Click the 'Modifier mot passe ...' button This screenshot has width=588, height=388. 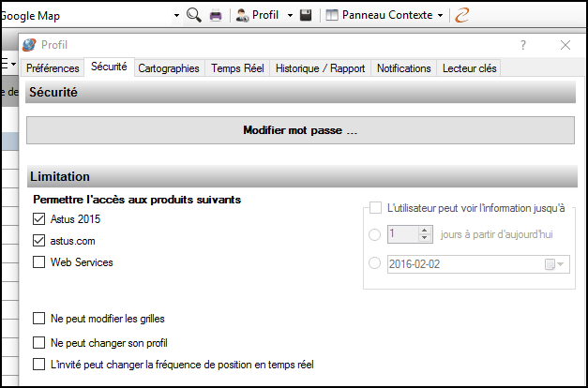(300, 131)
